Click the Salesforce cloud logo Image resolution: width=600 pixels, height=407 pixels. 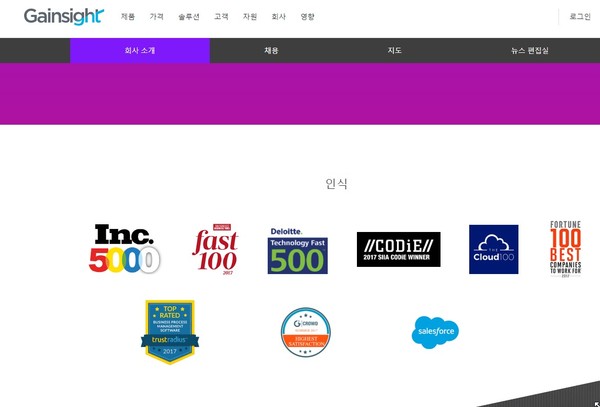click(435, 332)
